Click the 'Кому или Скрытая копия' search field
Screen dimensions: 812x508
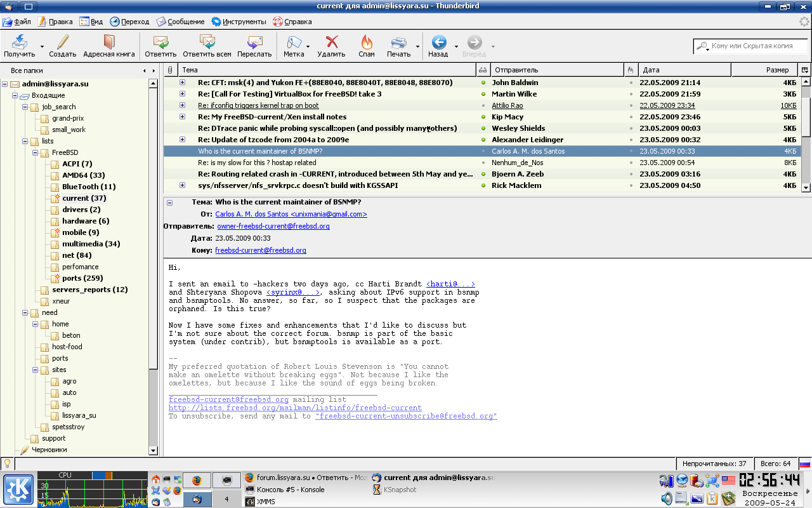point(751,46)
